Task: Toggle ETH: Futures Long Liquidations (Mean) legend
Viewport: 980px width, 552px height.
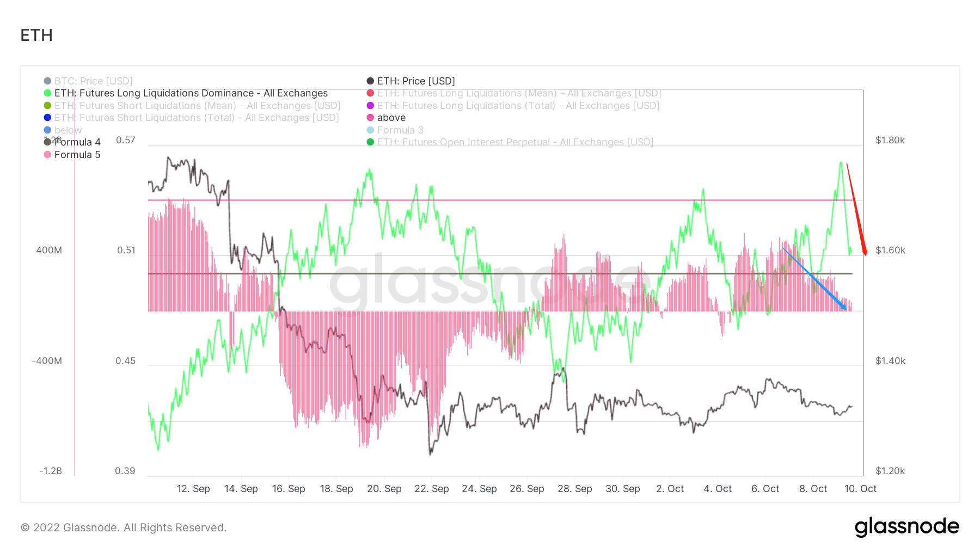Action: tap(518, 93)
